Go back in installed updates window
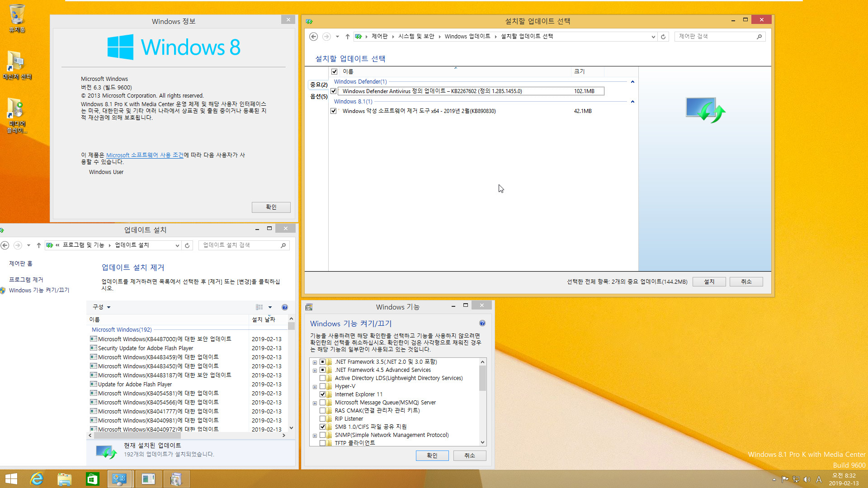This screenshot has height=488, width=868. click(x=5, y=245)
